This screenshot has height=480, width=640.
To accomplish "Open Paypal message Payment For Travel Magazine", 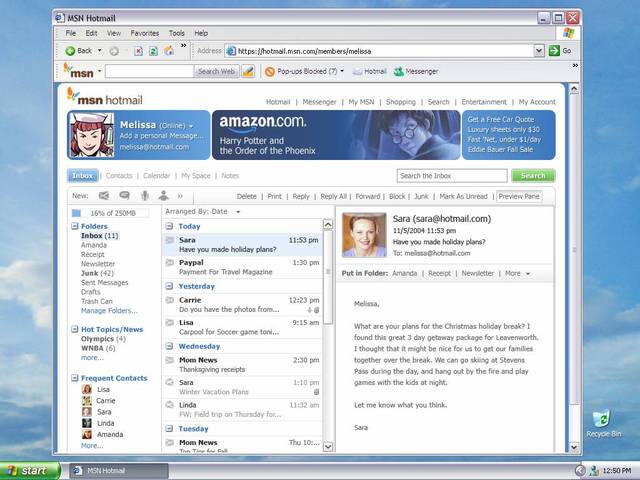I will 243,267.
